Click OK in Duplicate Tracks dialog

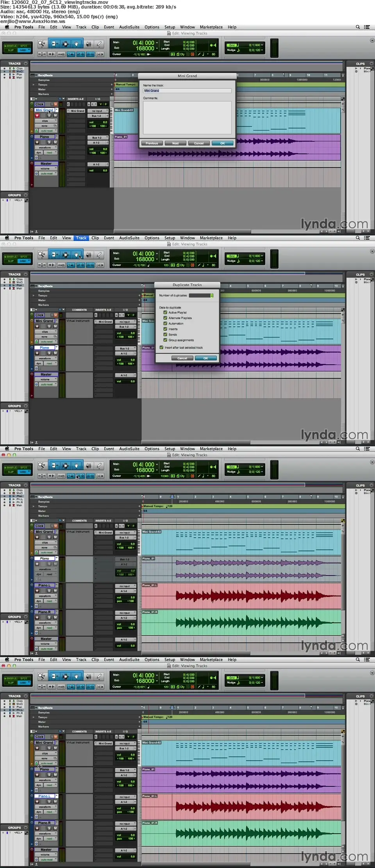206,358
